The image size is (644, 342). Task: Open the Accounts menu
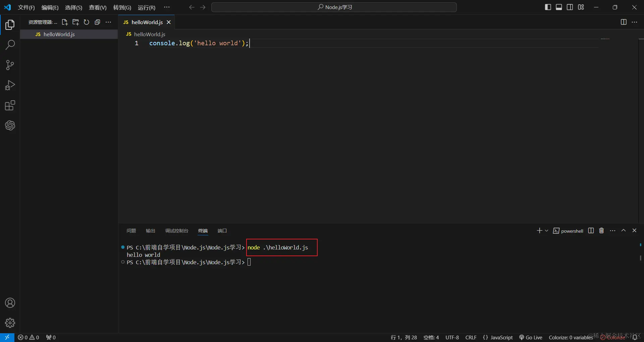(x=10, y=303)
